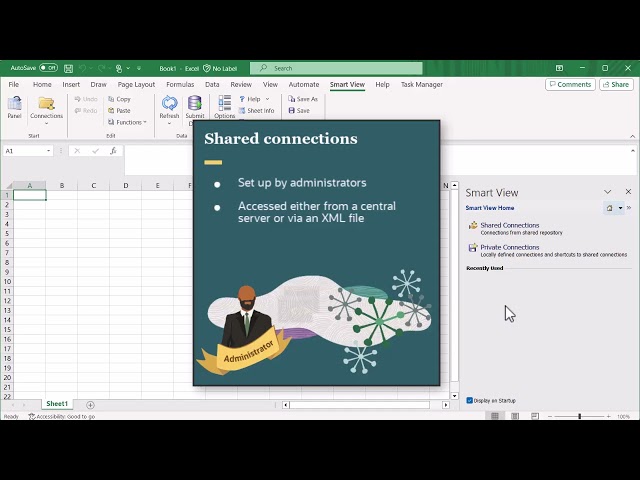Click the zoom out minus button
This screenshot has height=480, width=640.
[x=550, y=416]
